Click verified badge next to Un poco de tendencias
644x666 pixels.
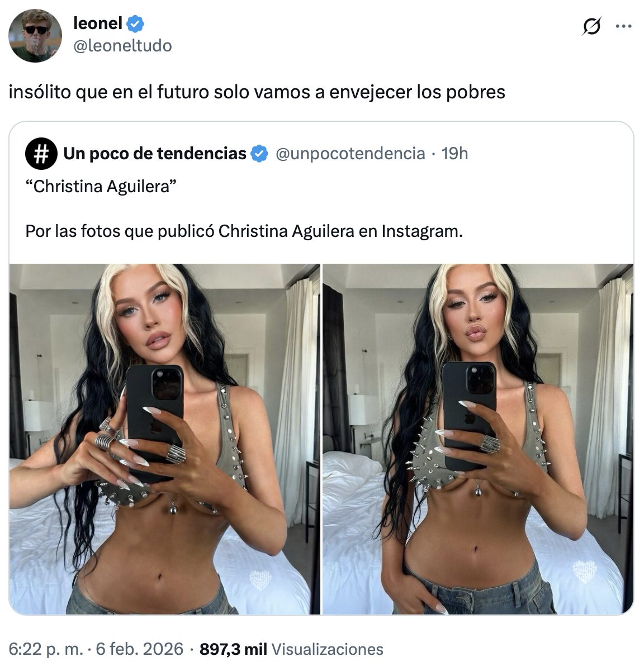(259, 153)
